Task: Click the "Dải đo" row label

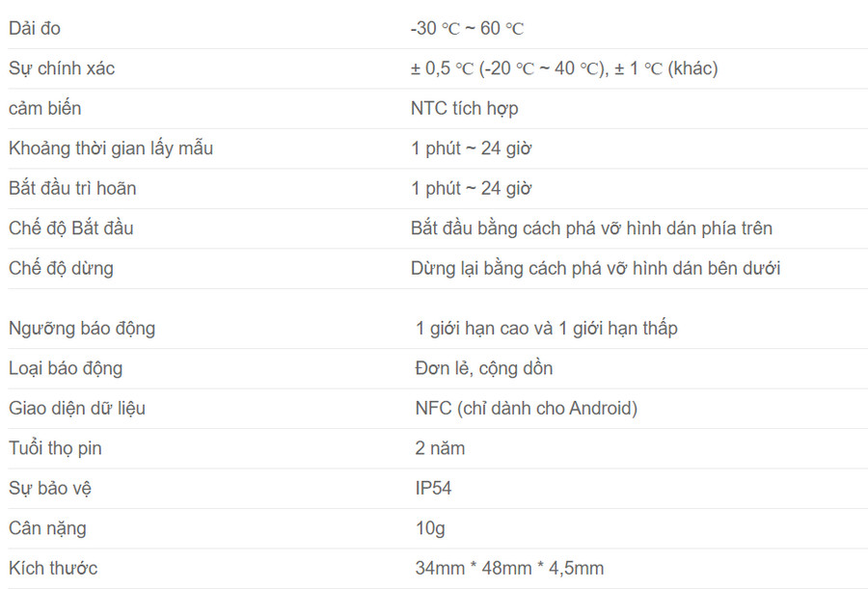Action: [35, 29]
